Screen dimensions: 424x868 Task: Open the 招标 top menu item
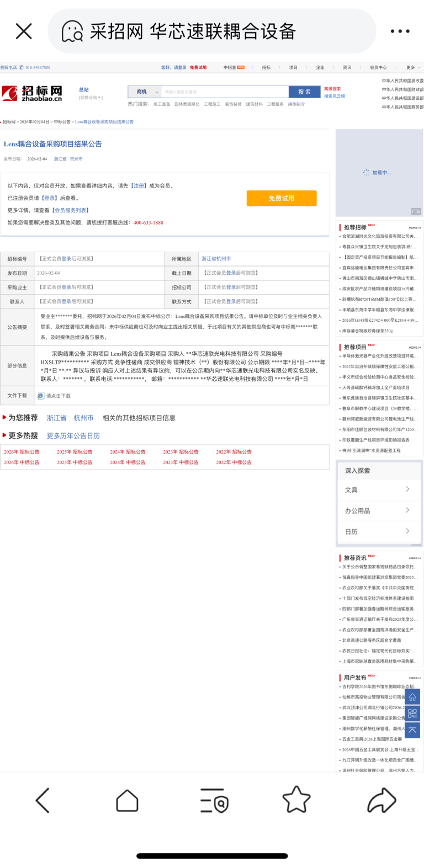266,67
